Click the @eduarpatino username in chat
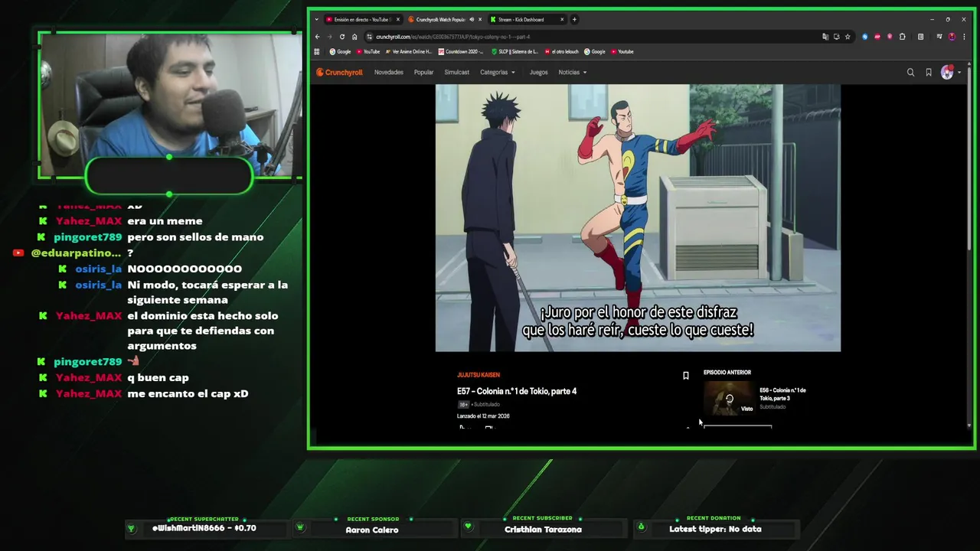 pos(76,253)
